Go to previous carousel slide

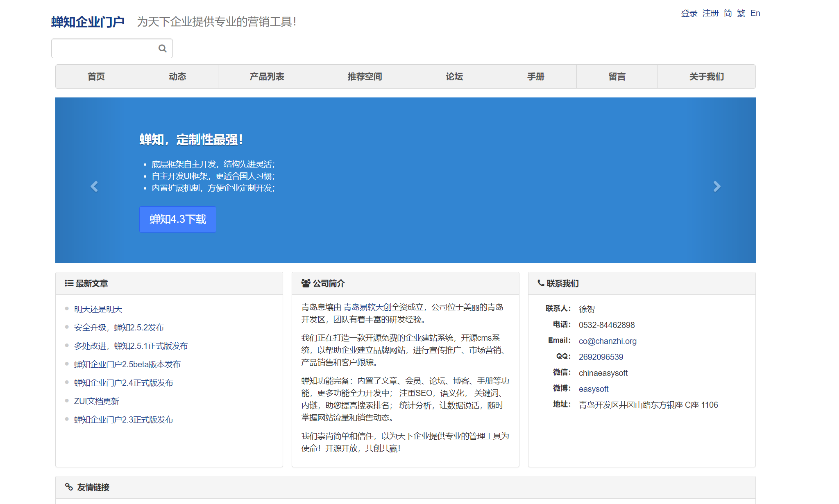(94, 187)
